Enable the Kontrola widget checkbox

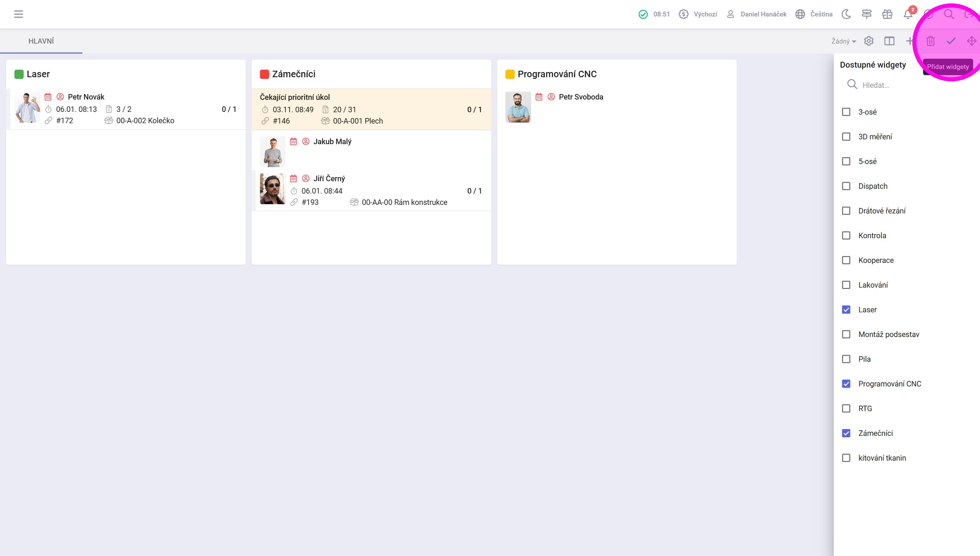click(846, 235)
